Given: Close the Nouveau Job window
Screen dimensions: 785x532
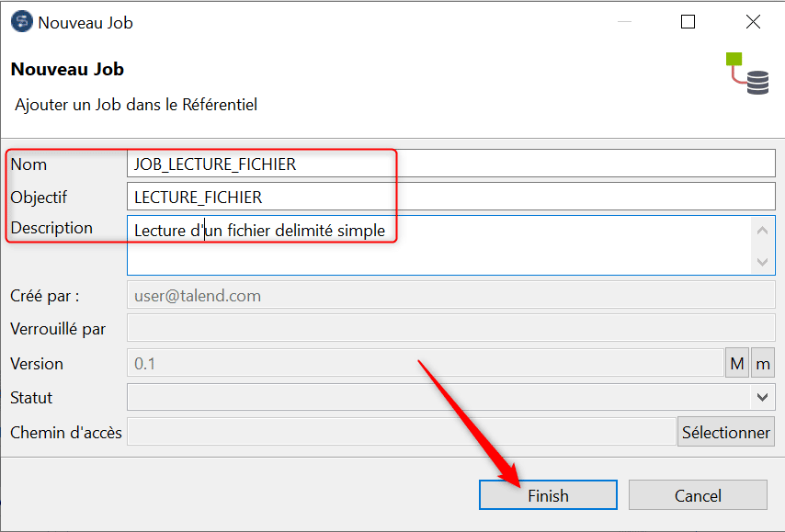Looking at the screenshot, I should pyautogui.click(x=753, y=21).
